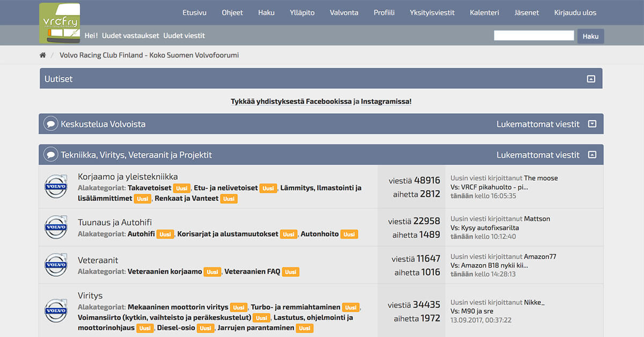Click the home breadcrumb icon
The height and width of the screenshot is (337, 644).
click(x=43, y=55)
